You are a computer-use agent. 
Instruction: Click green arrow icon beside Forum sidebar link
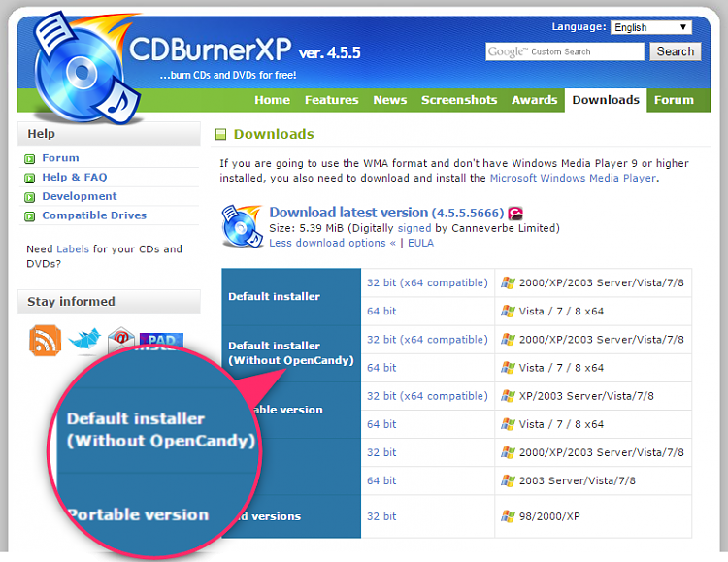point(30,159)
